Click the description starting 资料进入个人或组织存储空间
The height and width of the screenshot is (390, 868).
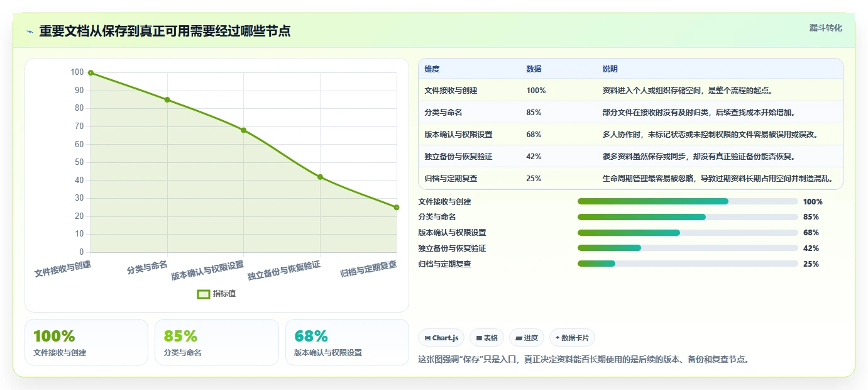point(688,91)
